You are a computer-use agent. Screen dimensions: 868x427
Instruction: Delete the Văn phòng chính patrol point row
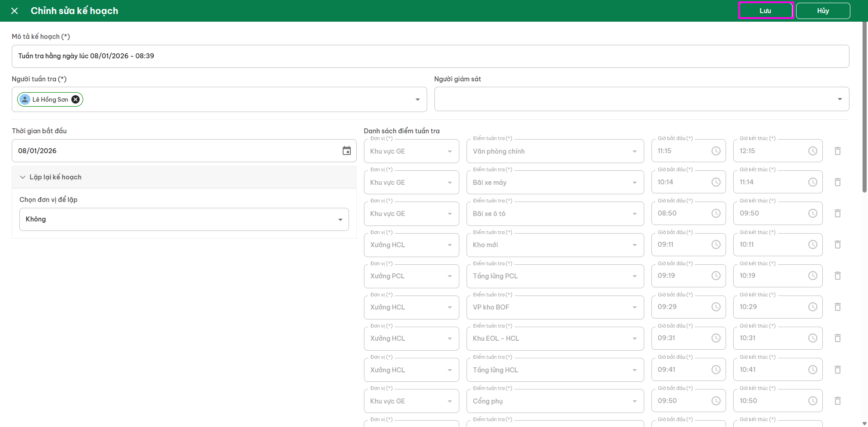(x=837, y=151)
